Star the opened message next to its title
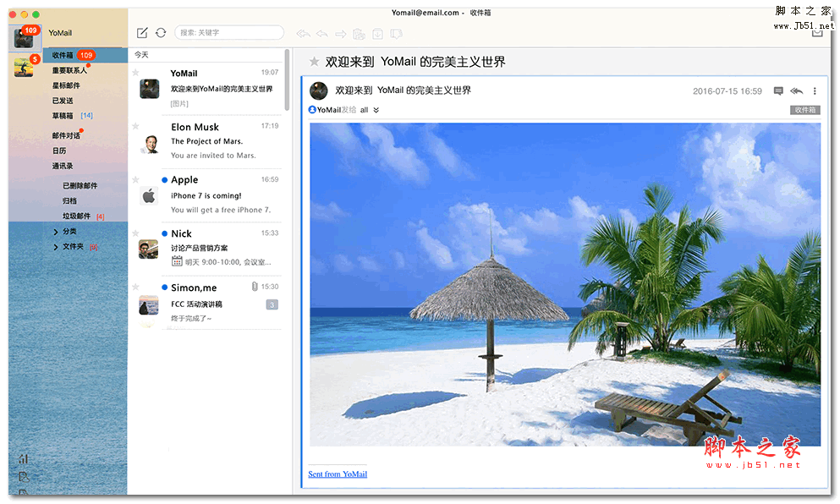The image size is (840, 504). 315,62
